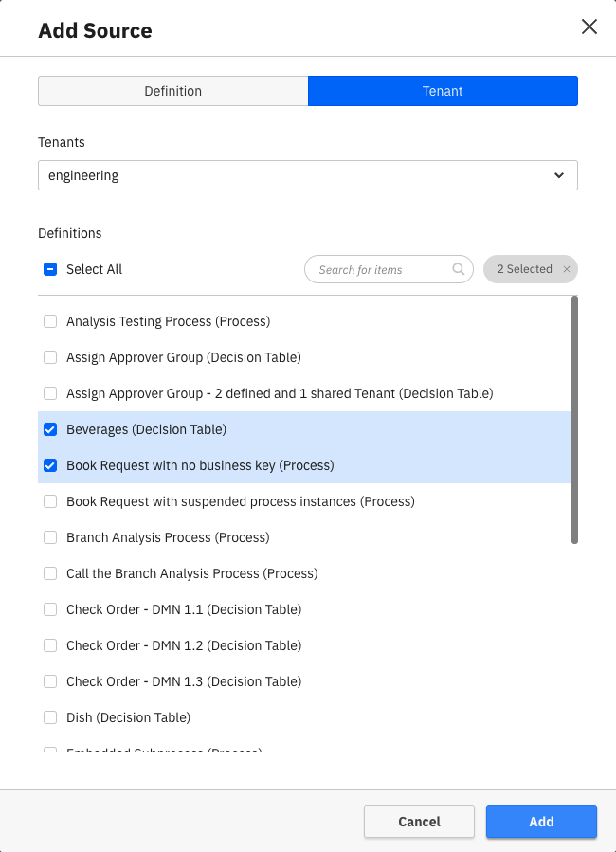Image resolution: width=616 pixels, height=852 pixels.
Task: Enable the Branch Analysis Process item
Action: click(49, 537)
